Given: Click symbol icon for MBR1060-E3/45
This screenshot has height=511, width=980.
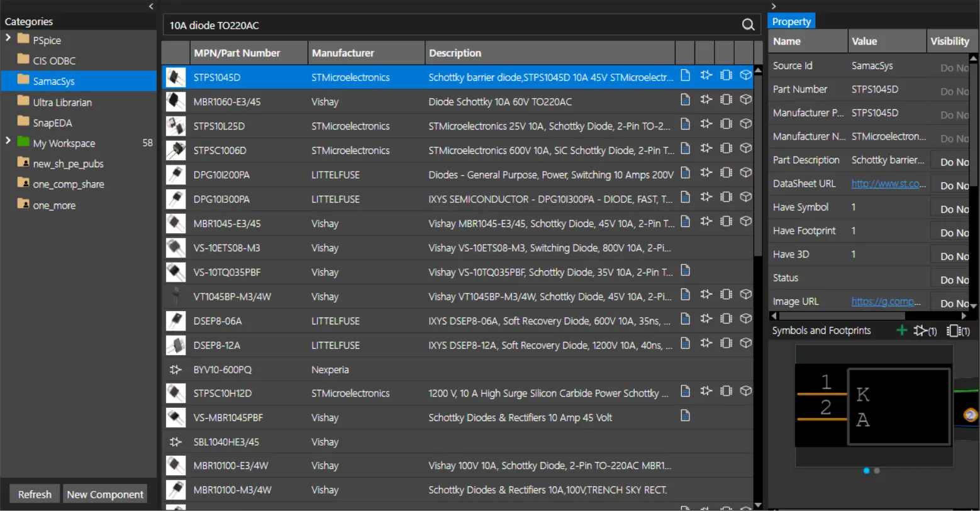Looking at the screenshot, I should click(706, 99).
